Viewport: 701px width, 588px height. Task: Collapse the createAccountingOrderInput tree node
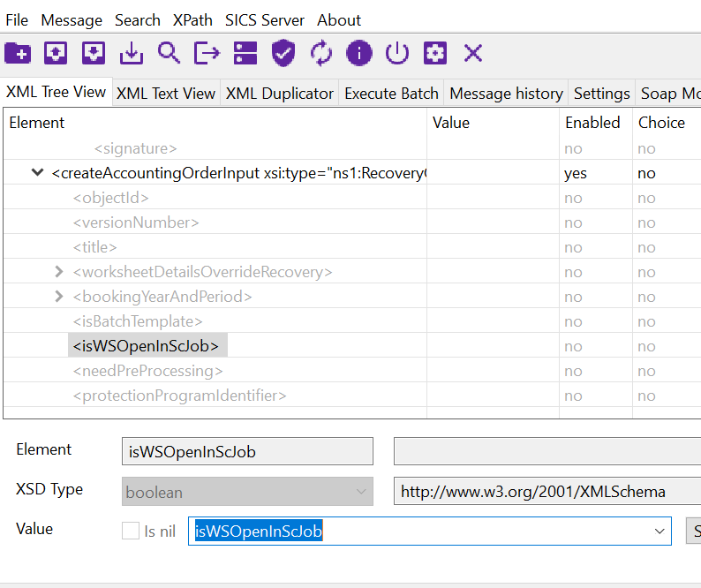tap(37, 173)
